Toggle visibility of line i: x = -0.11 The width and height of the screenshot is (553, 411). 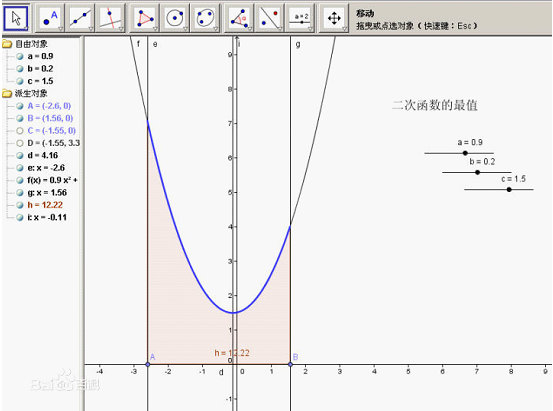tap(20, 217)
